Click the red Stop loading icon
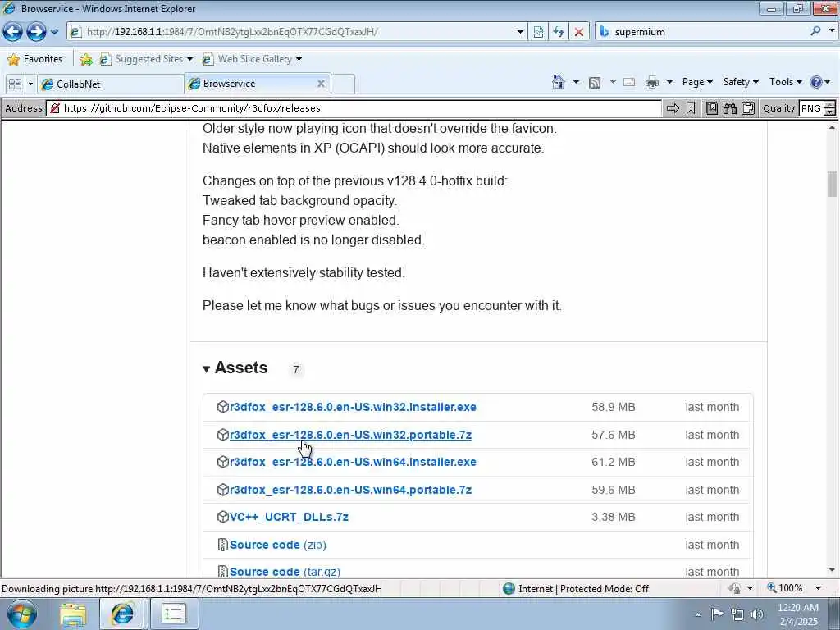This screenshot has height=630, width=840. coord(578,32)
